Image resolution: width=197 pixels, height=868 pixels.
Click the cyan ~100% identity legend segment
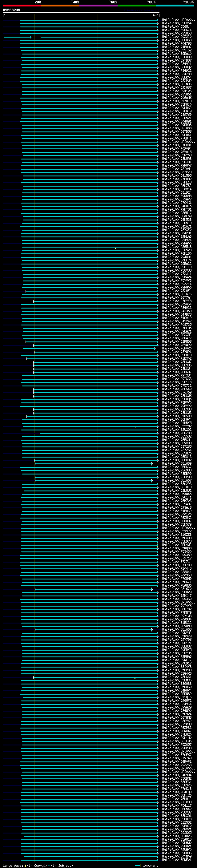point(175,6)
